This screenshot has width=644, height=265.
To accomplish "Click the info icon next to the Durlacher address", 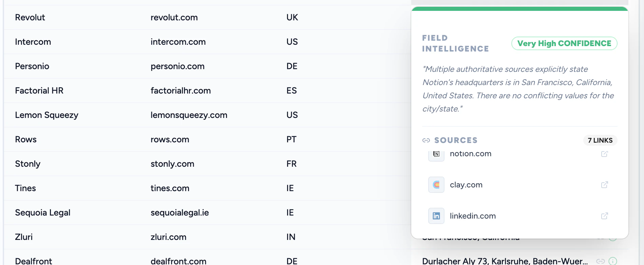I will [x=613, y=261].
